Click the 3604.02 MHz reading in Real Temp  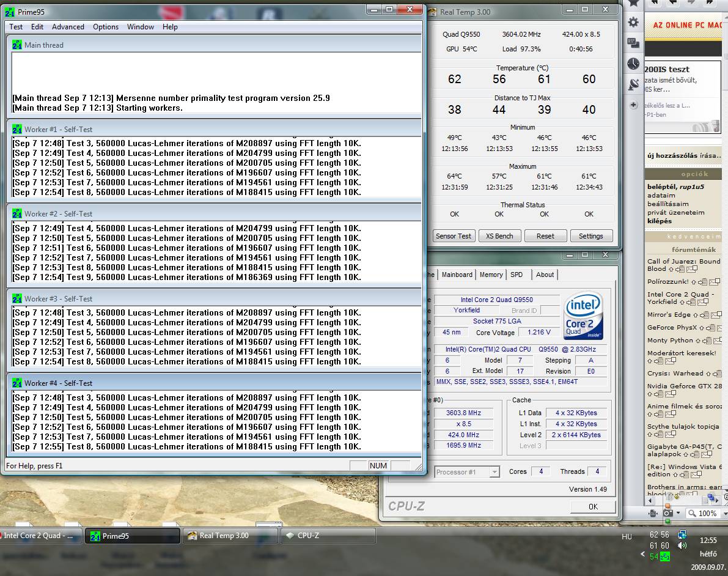[521, 34]
